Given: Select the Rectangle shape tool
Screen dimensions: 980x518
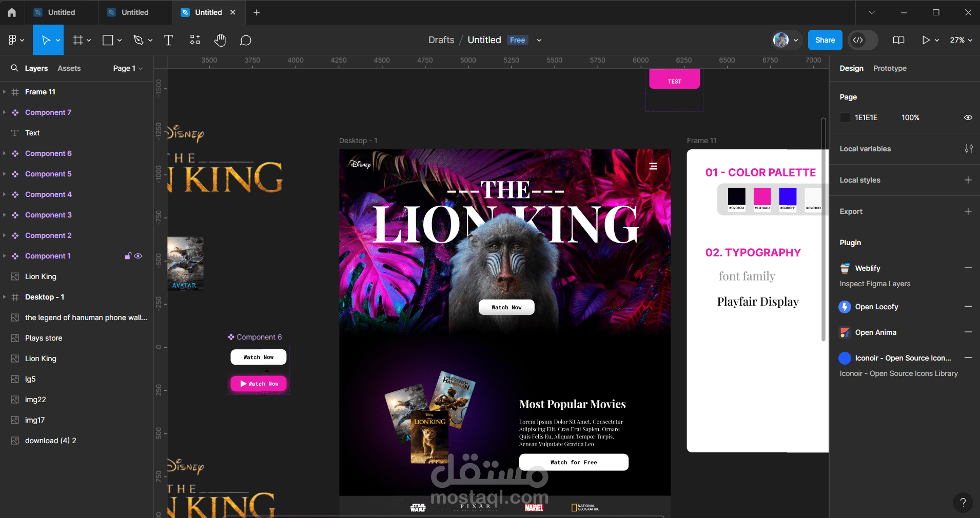Looking at the screenshot, I should (108, 40).
